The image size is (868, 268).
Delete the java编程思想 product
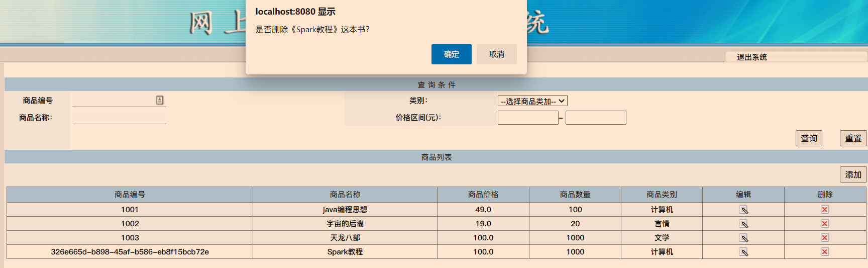pyautogui.click(x=825, y=210)
